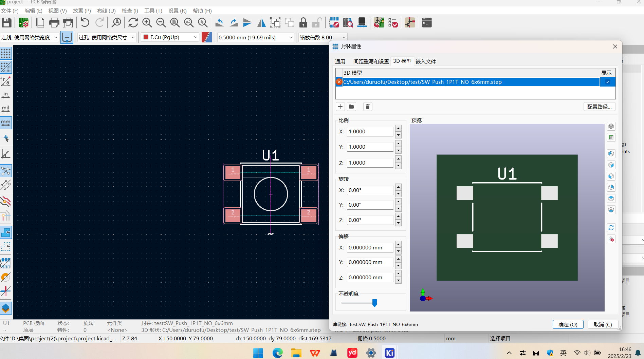644x359 pixels.
Task: Uncheck the Show checkbox for the step model
Action: pos(607,82)
